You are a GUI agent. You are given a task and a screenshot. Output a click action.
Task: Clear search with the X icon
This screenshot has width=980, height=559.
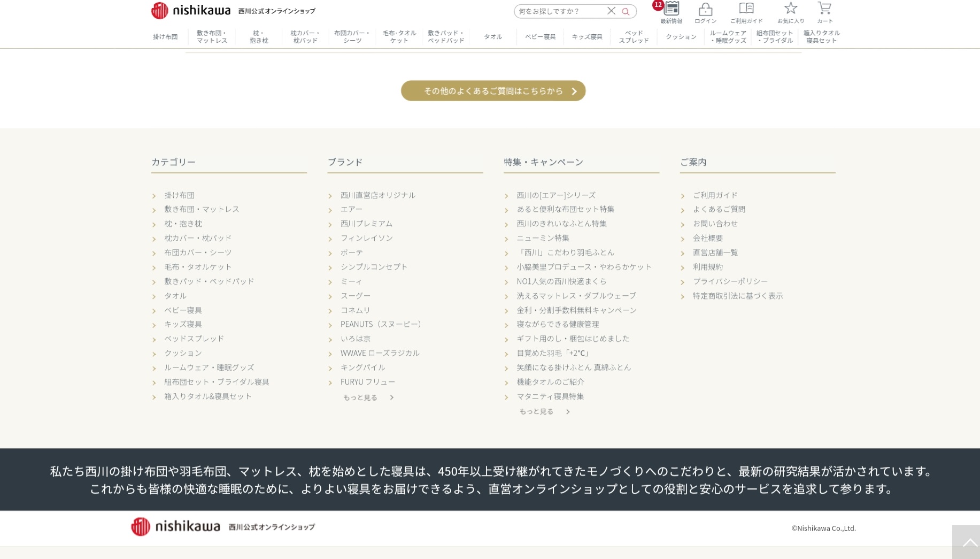[611, 11]
